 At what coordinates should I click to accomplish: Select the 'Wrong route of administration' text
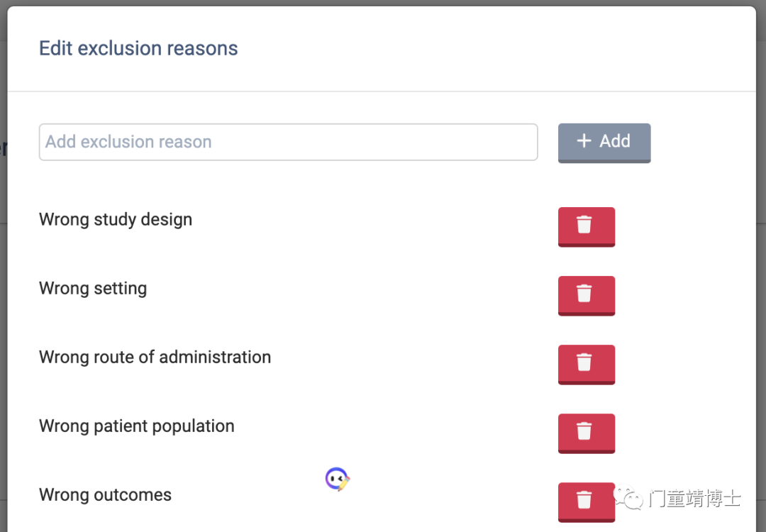[x=155, y=358]
